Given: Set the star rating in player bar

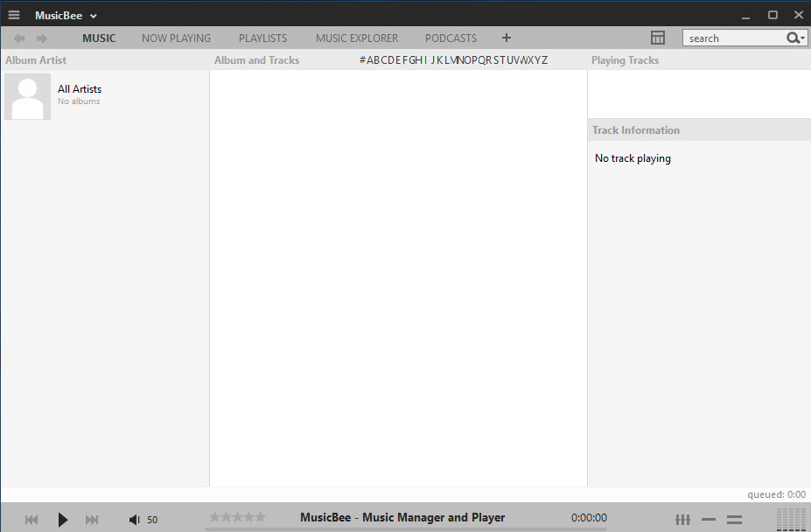Looking at the screenshot, I should [237, 517].
